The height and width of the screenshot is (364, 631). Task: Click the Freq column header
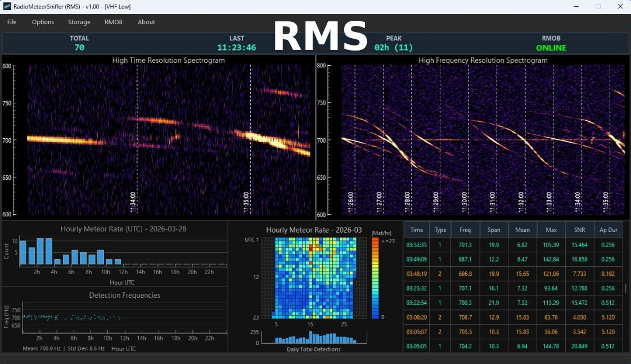tap(465, 230)
